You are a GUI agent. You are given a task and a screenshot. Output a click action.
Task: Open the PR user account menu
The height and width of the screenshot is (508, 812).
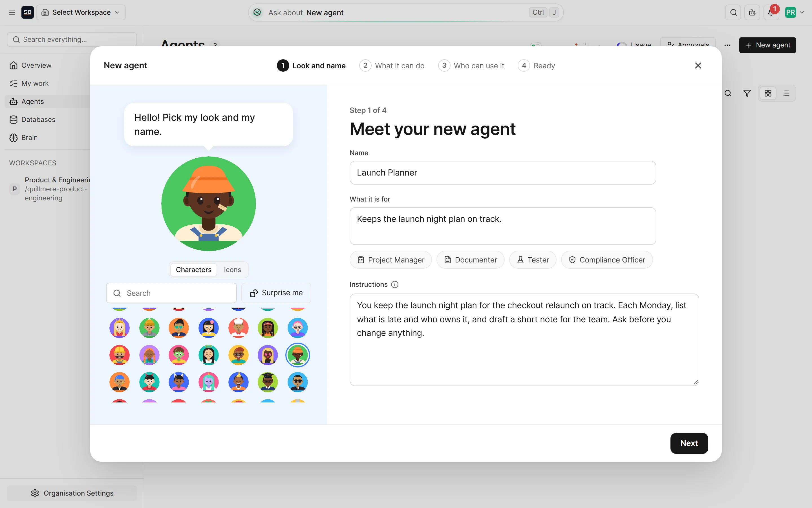(794, 12)
